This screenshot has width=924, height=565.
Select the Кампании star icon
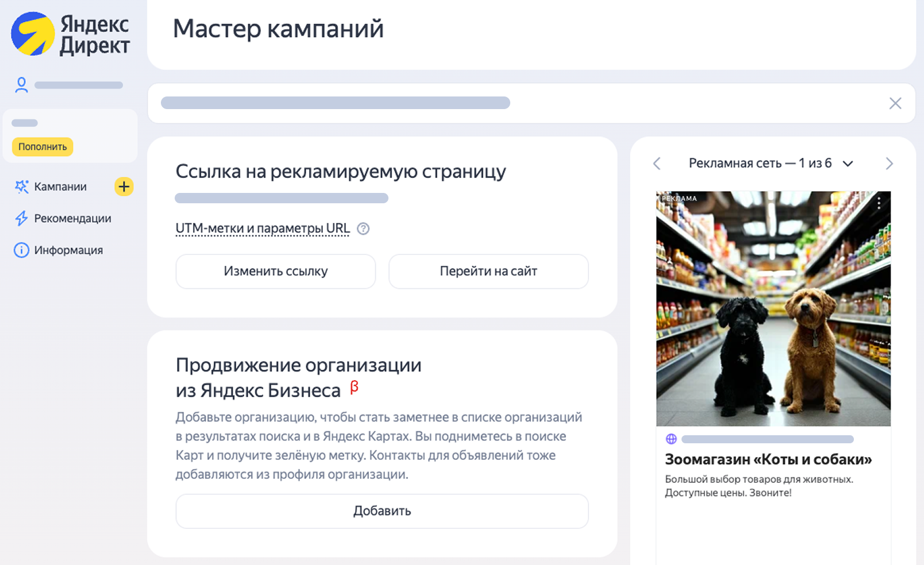[x=21, y=187]
